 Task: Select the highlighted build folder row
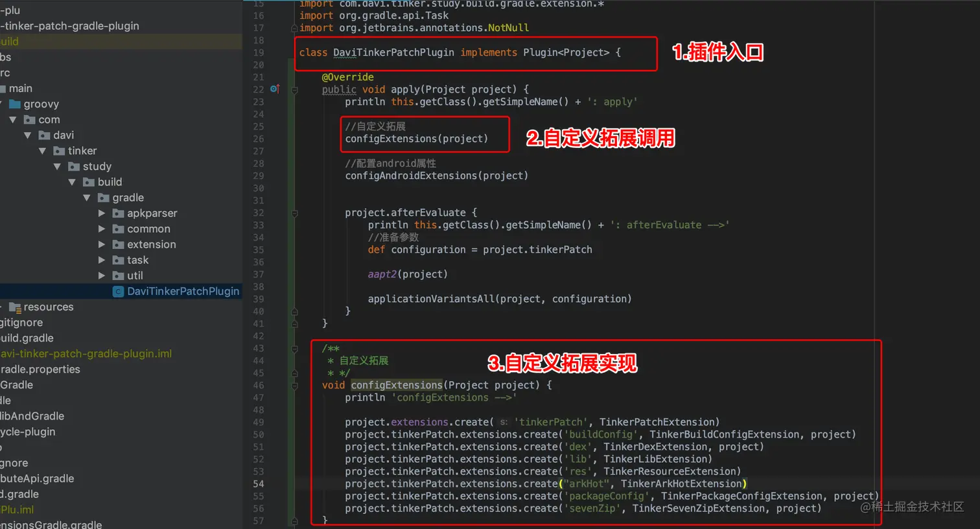[x=121, y=41]
